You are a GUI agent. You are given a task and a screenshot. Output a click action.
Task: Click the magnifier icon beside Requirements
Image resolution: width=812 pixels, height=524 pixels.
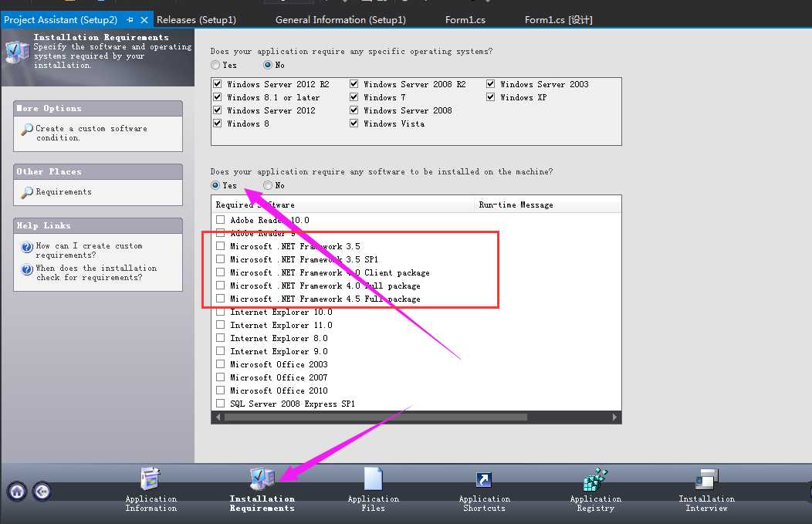point(27,192)
